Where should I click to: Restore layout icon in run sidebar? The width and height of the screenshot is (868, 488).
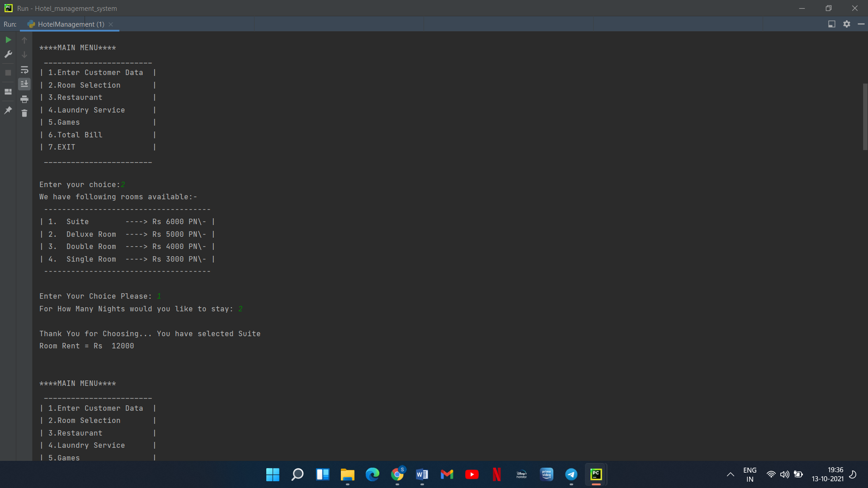coord(8,91)
